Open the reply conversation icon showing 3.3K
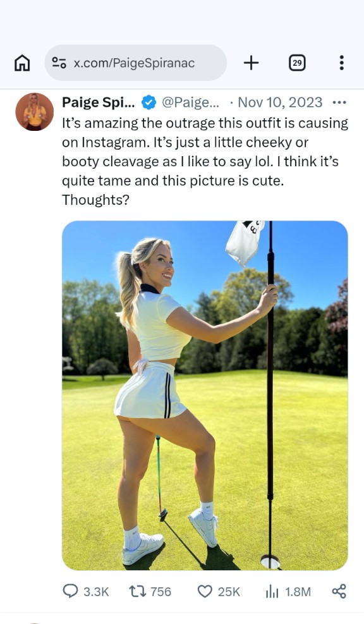364x624 pixels. pos(69,591)
